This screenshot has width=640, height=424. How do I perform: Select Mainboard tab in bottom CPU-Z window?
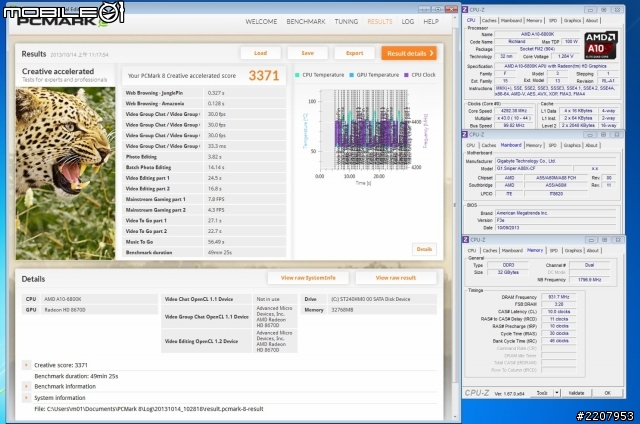[x=512, y=251]
